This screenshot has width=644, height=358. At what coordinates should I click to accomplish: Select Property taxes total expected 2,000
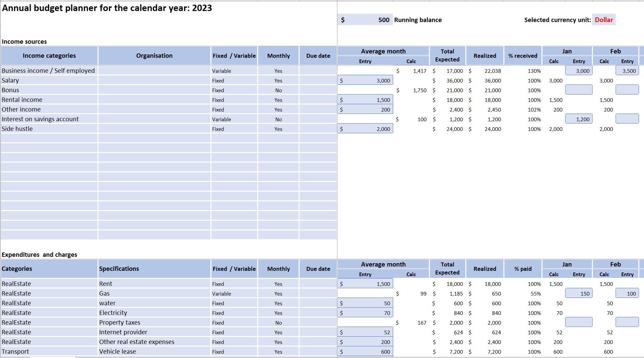click(x=447, y=323)
